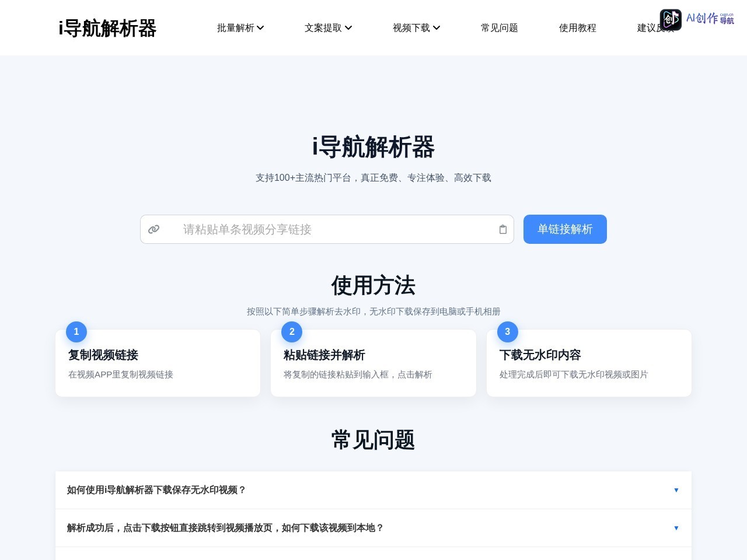747x560 pixels.
Task: Select the 复制视频链接 card
Action: click(158, 363)
